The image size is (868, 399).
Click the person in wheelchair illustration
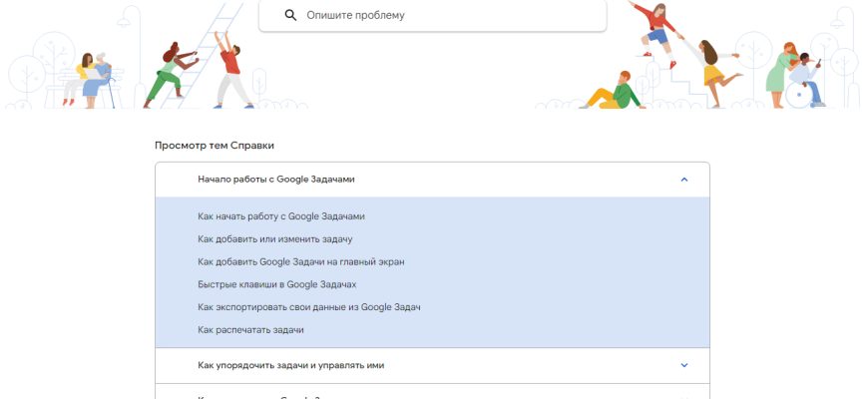click(x=800, y=78)
